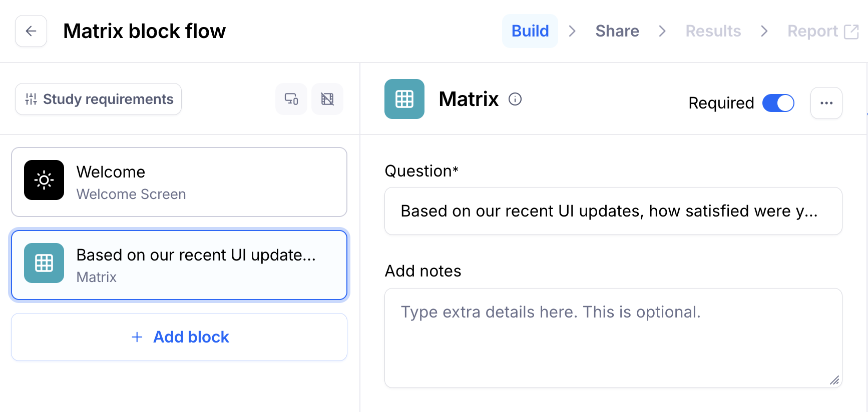Open the Results step

tap(713, 31)
